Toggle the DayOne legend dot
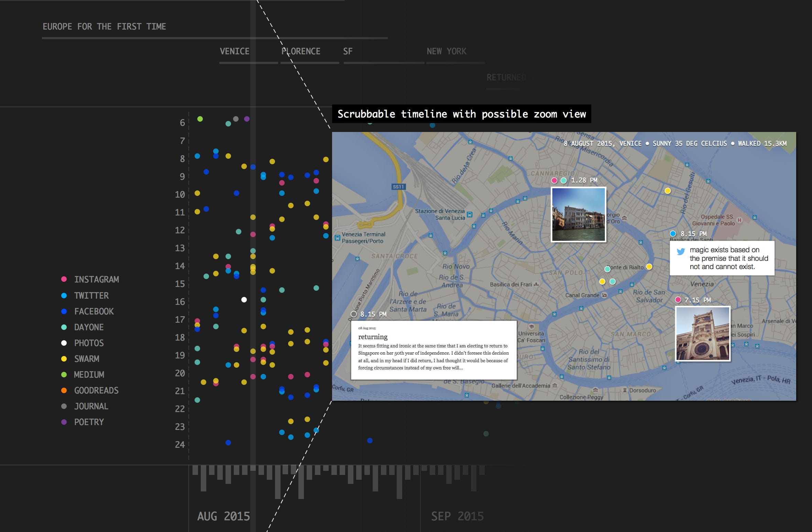The width and height of the screenshot is (812, 532). 64,327
